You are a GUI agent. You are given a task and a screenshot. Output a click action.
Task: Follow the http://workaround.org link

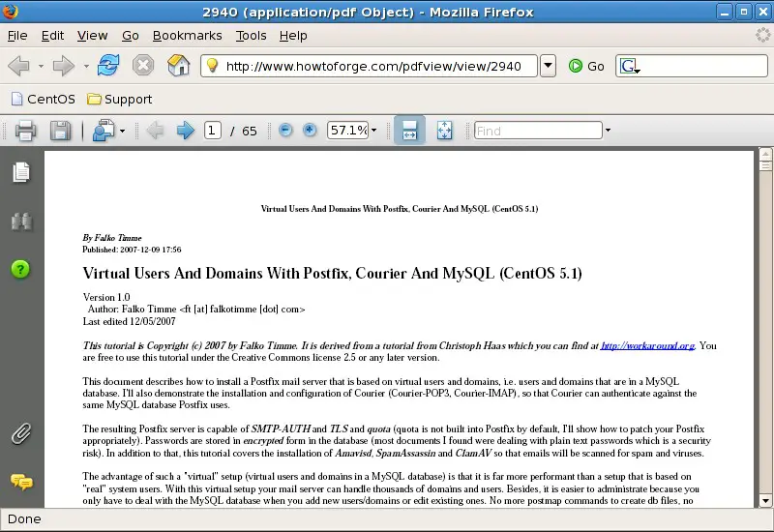tap(647, 346)
